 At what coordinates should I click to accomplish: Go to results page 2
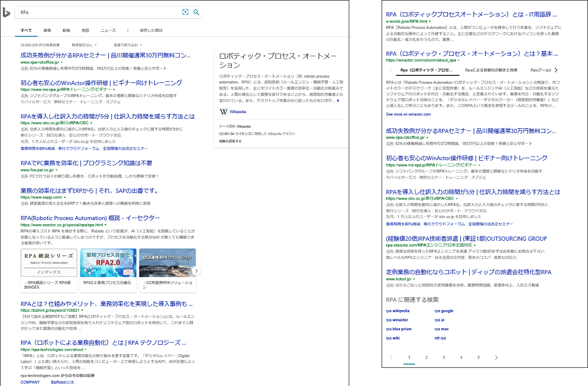pyautogui.click(x=426, y=358)
